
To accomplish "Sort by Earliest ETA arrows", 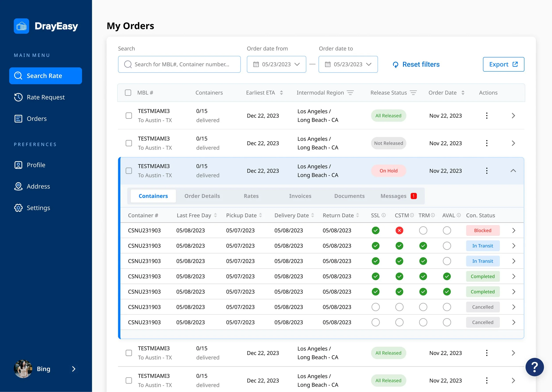I will coord(281,93).
